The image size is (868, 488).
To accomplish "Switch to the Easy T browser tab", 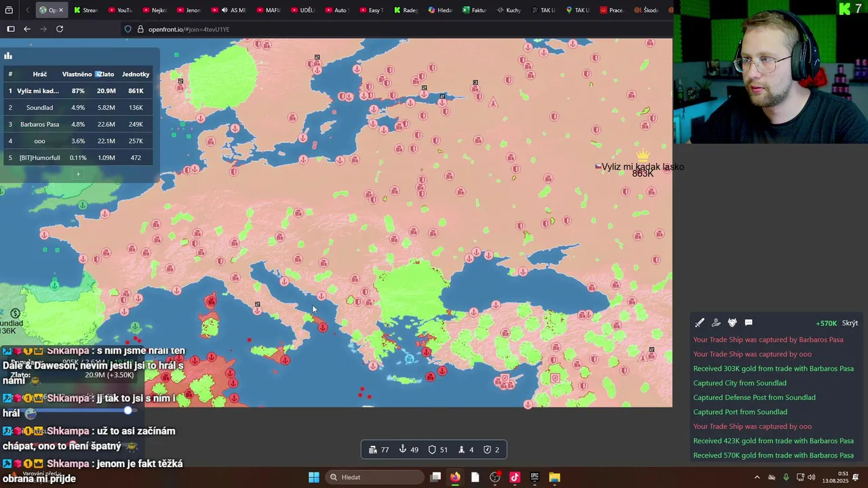I will (372, 10).
